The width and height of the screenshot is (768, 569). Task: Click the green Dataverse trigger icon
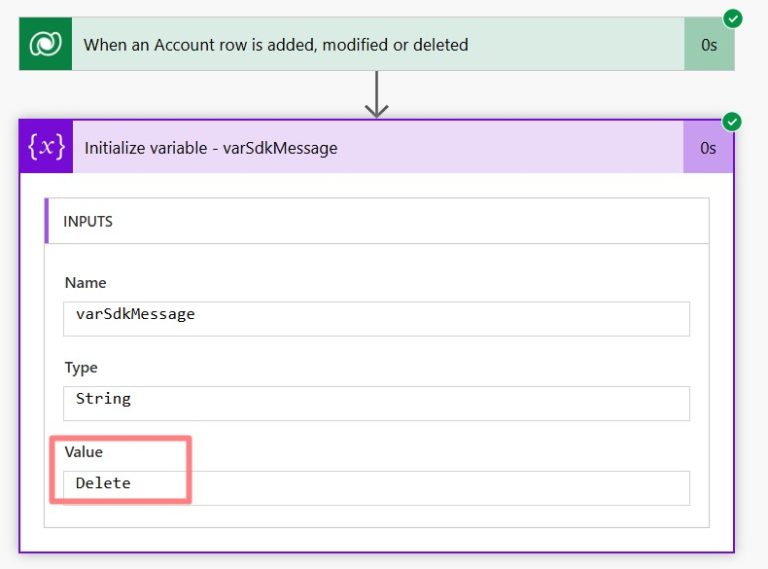(45, 45)
